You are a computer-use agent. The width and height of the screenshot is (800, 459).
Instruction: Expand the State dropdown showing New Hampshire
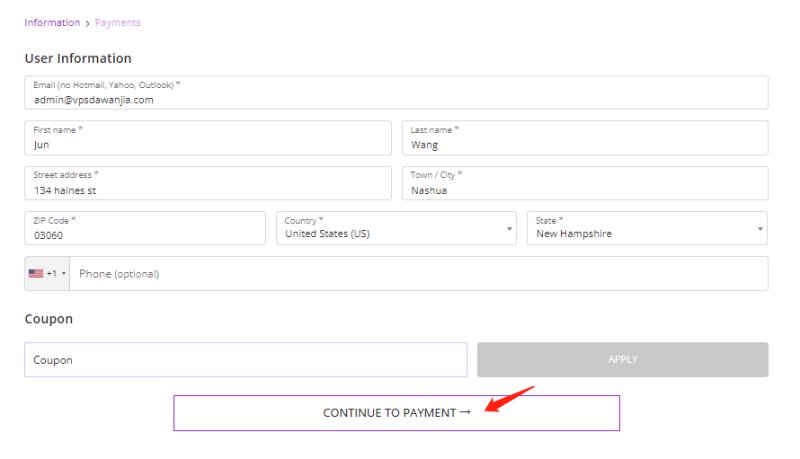point(647,228)
